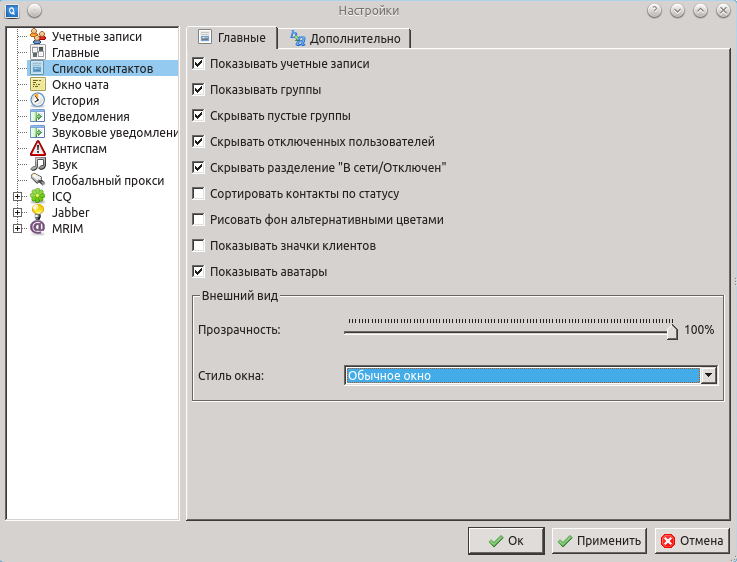
Task: Select the Антиспам warning icon
Action: point(37,148)
